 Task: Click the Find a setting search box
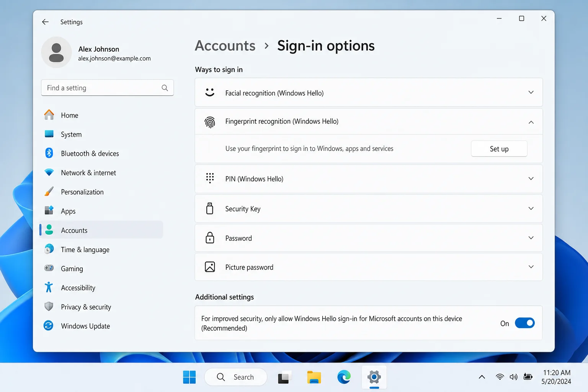(107, 88)
